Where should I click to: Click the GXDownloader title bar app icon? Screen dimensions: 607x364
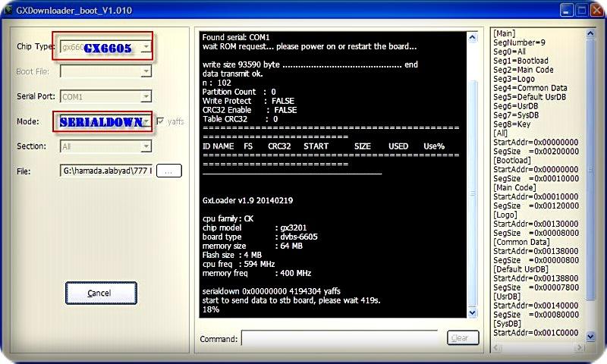coord(8,10)
